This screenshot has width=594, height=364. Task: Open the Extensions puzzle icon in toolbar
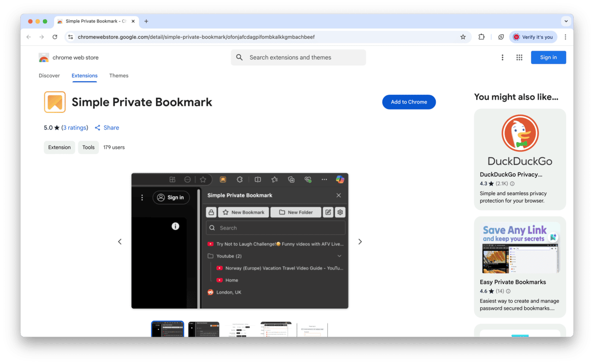482,37
